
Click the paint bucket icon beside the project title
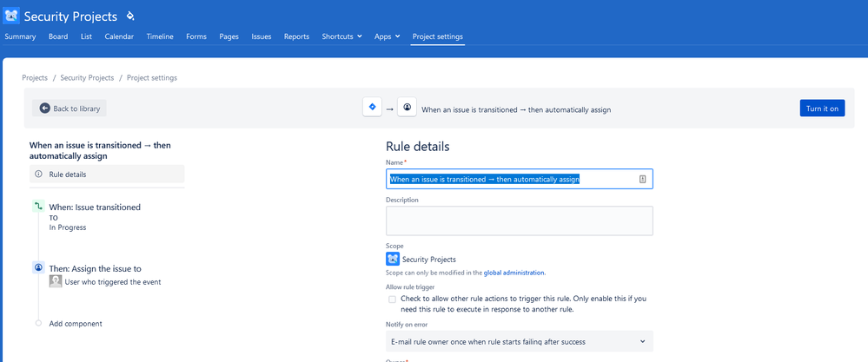pos(130,16)
